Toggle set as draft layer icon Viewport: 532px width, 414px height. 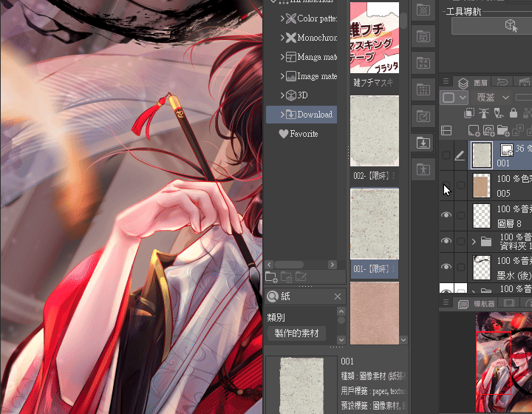[499, 113]
